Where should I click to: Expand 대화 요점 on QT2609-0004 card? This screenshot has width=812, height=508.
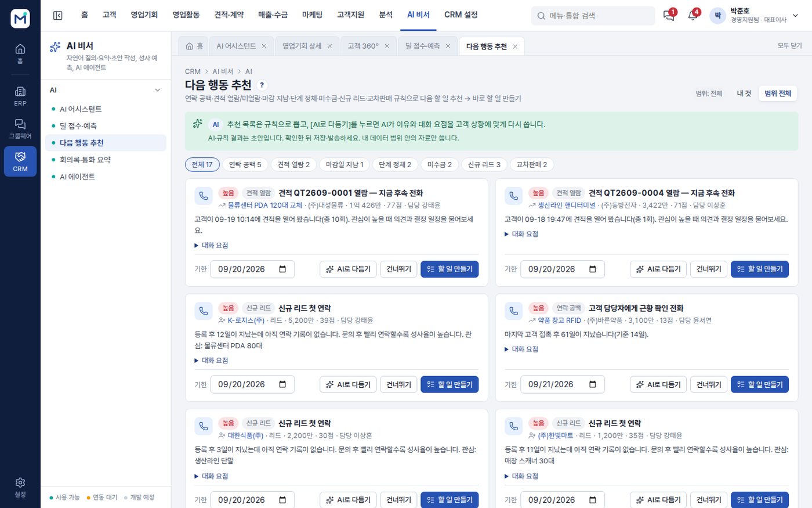tap(521, 234)
